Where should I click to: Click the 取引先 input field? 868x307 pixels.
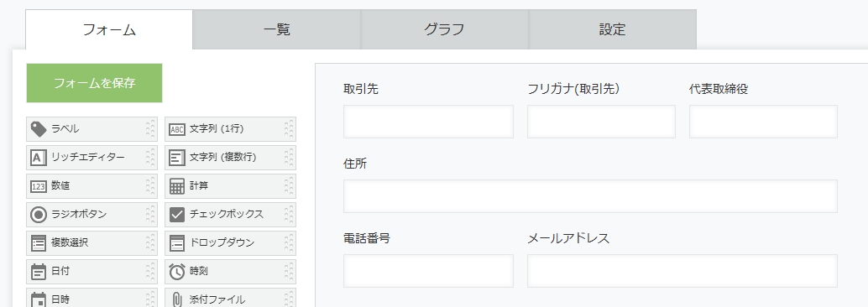click(x=428, y=122)
